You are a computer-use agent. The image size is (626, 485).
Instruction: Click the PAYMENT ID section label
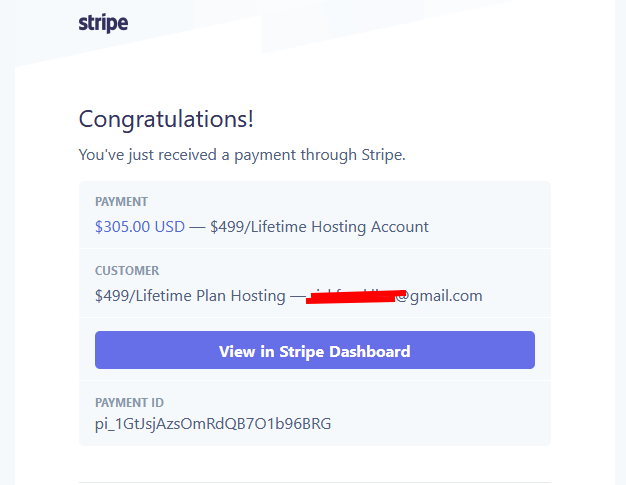pyautogui.click(x=129, y=402)
